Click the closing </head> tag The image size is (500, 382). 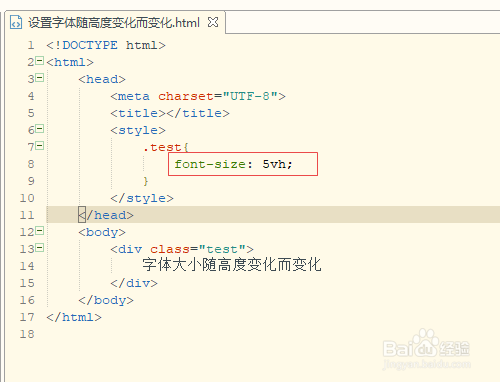point(106,215)
